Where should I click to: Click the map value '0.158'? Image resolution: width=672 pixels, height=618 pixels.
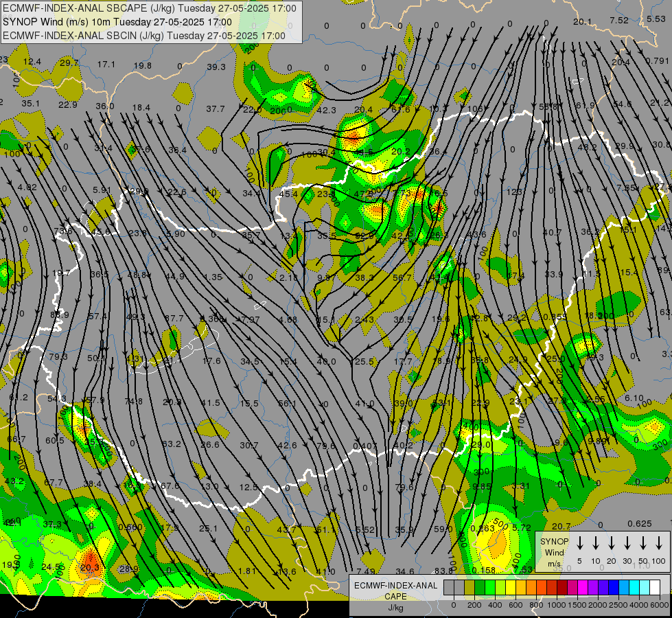click(484, 571)
